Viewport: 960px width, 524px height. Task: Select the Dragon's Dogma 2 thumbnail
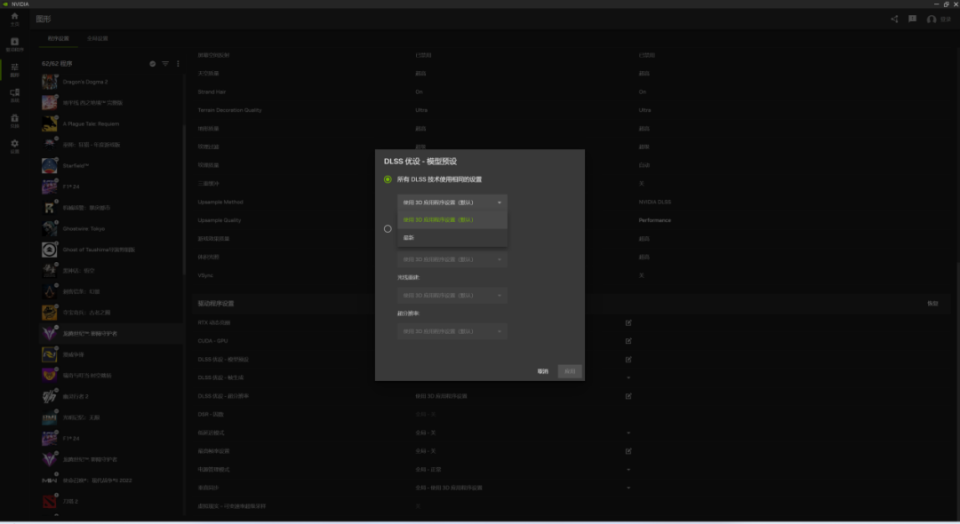click(x=50, y=81)
